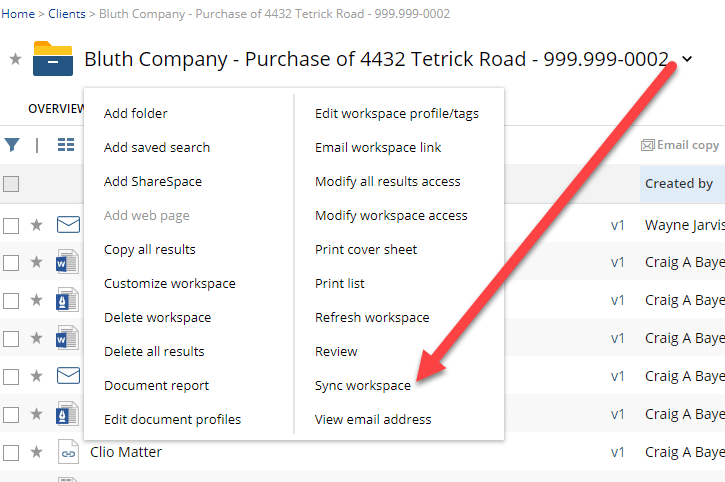The height and width of the screenshot is (482, 725).
Task: Star the Bluth Company workspace as favorite
Action: click(15, 59)
